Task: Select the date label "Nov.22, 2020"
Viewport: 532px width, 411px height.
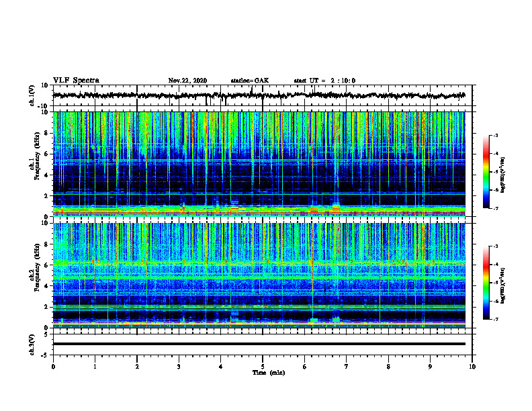Action: [187, 81]
